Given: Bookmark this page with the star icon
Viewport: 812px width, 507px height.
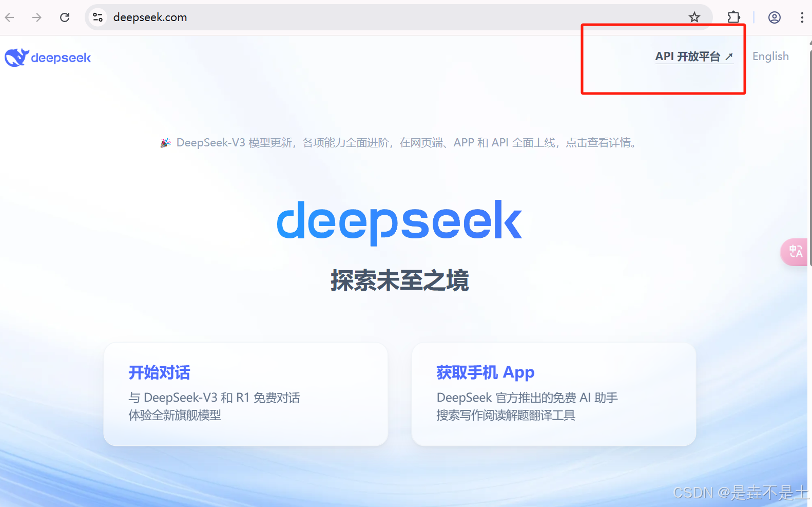Looking at the screenshot, I should tap(694, 17).
